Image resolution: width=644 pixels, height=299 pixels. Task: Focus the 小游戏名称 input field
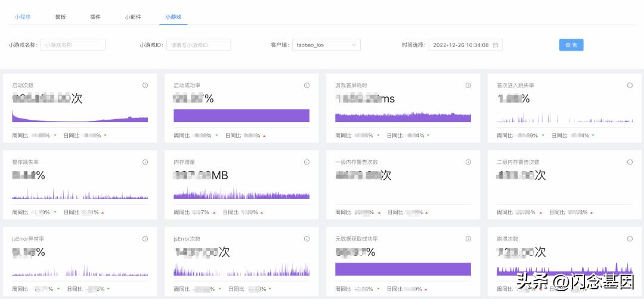73,45
